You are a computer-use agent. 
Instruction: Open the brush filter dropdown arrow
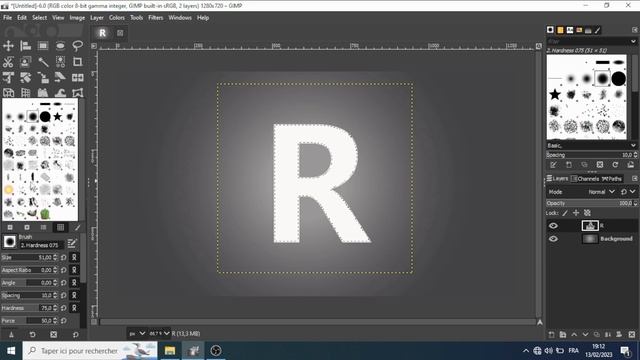coord(633,41)
